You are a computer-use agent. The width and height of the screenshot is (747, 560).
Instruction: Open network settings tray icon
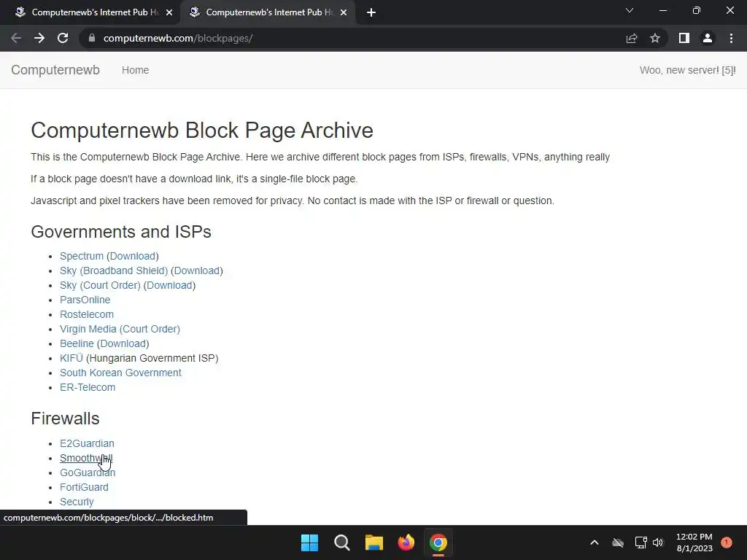640,542
